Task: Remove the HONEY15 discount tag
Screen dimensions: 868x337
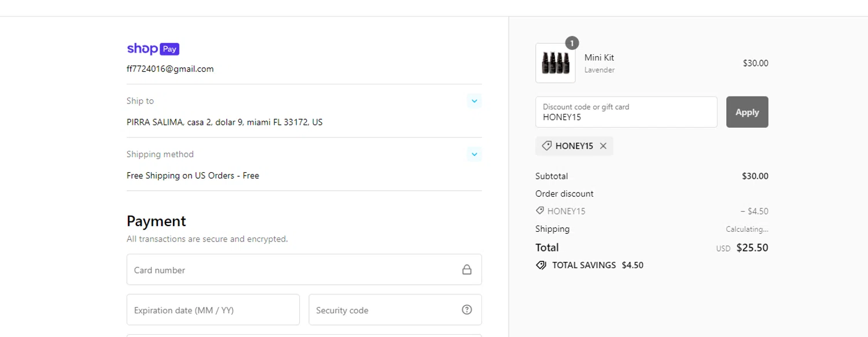Action: point(603,146)
